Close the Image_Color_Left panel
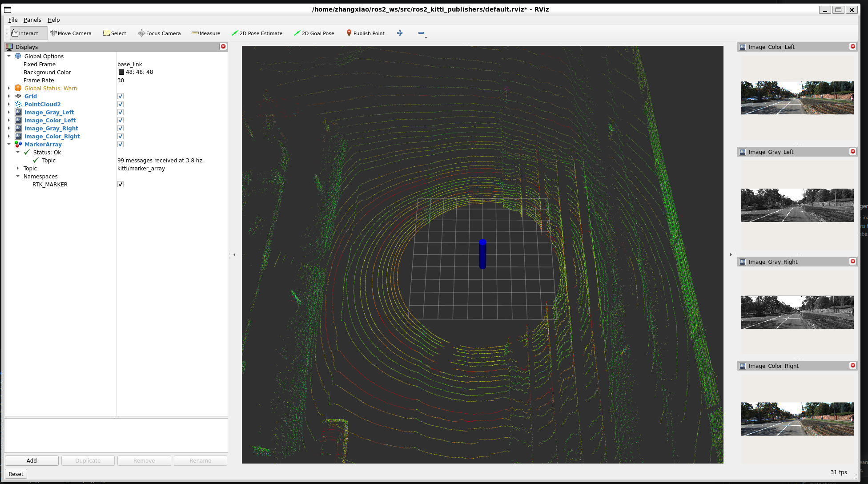Screen dimensions: 868x484 click(852, 46)
